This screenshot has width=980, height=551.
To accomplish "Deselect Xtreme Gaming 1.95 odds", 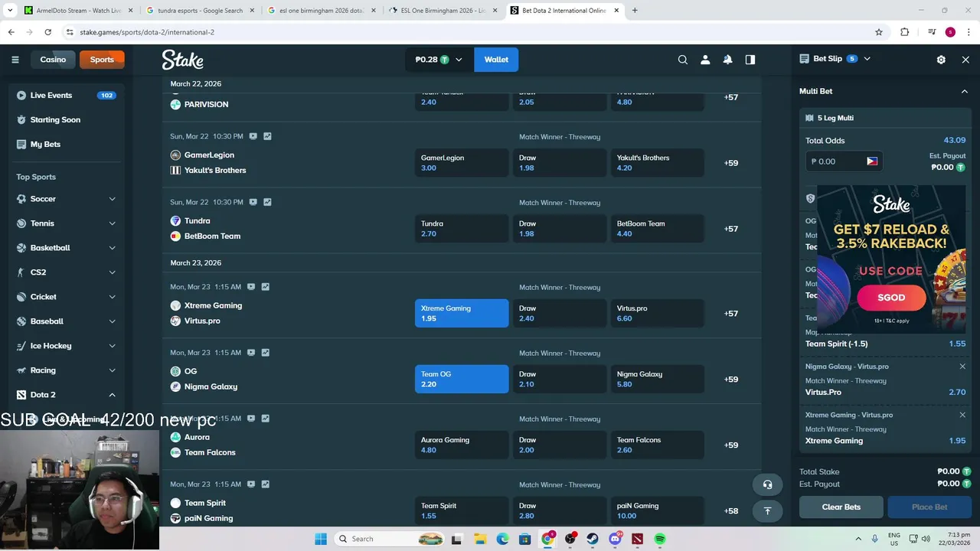I will tap(462, 313).
